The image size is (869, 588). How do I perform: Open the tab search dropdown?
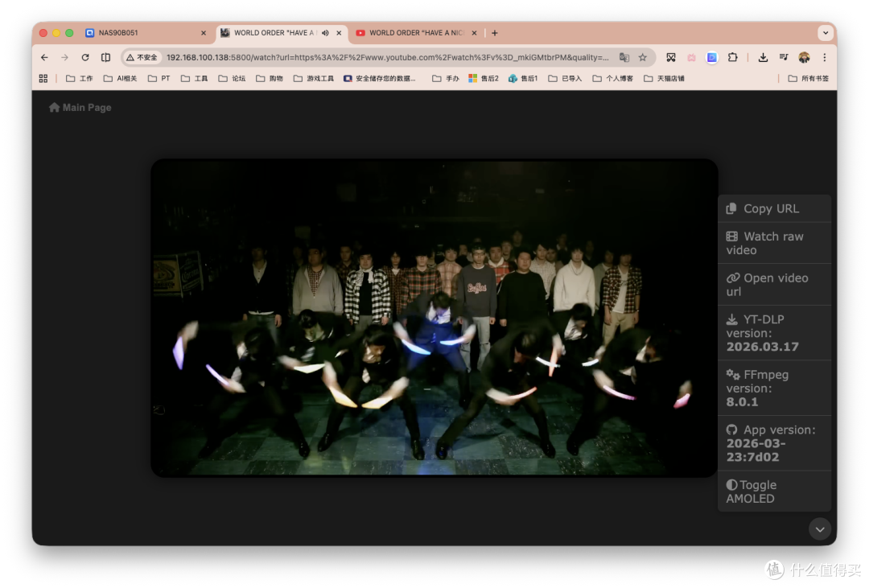tap(826, 33)
